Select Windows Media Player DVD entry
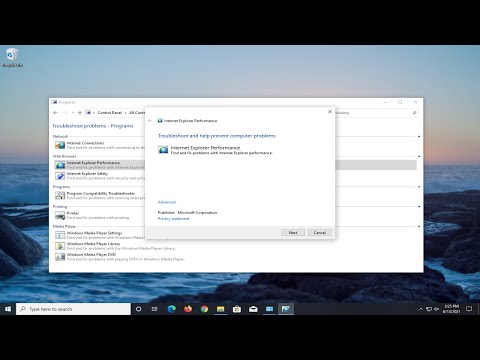 120,257
